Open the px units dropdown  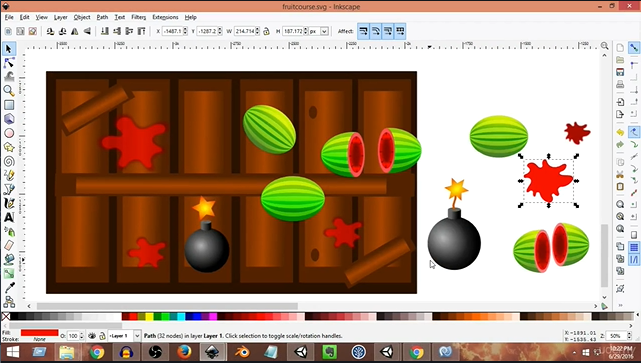(324, 31)
